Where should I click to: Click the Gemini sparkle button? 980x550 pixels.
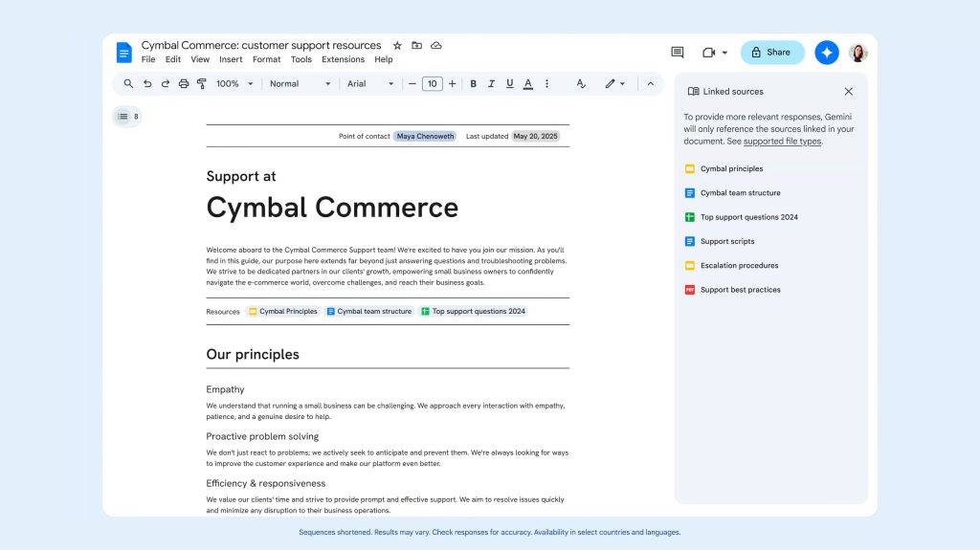(x=826, y=53)
